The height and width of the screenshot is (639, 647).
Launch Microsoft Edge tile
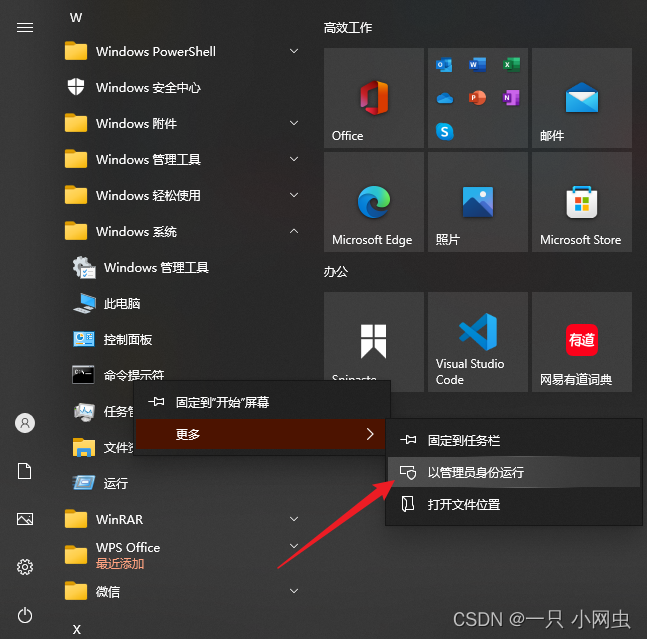pos(374,202)
